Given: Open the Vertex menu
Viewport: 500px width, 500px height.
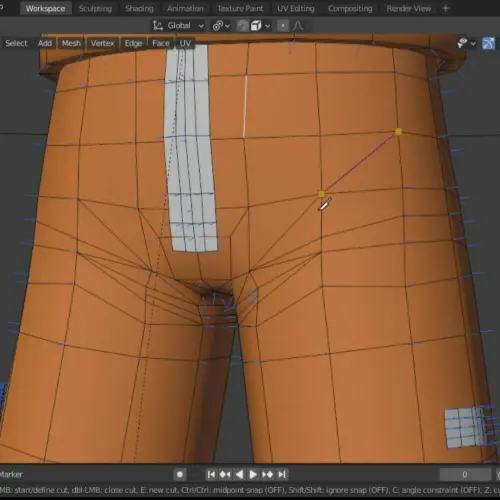Looking at the screenshot, I should tap(102, 43).
